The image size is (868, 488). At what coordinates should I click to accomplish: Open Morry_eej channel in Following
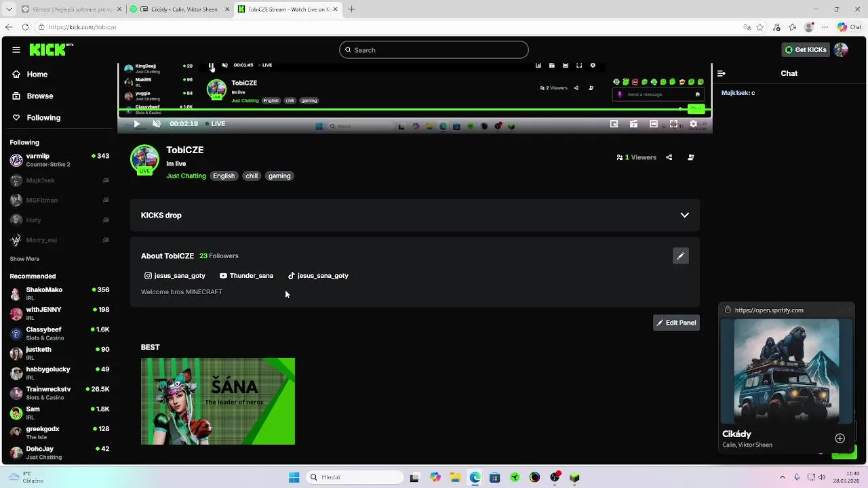(x=60, y=240)
